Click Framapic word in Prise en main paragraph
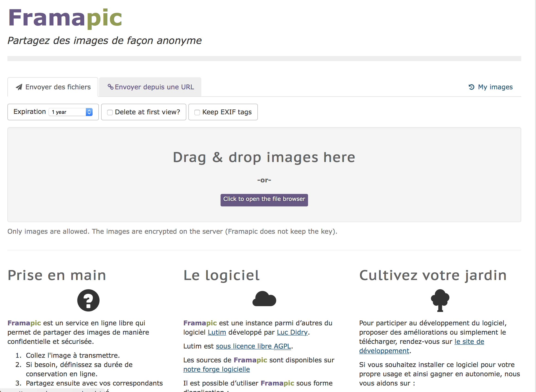Viewport: 536px width, 392px height. [x=24, y=323]
